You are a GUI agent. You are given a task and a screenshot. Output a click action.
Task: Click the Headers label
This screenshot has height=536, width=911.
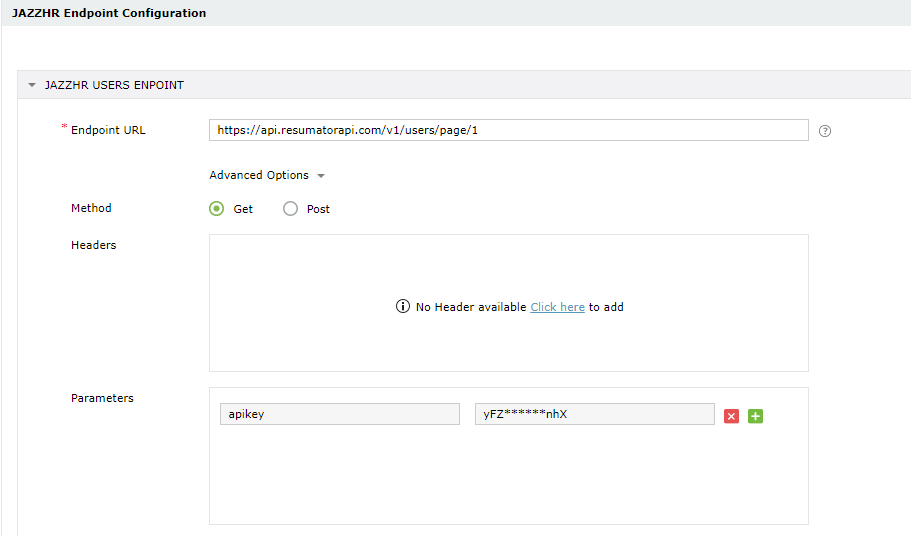(94, 245)
